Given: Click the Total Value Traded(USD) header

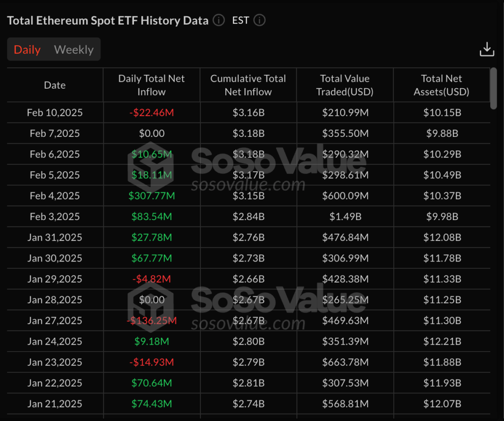Looking at the screenshot, I should (x=345, y=85).
